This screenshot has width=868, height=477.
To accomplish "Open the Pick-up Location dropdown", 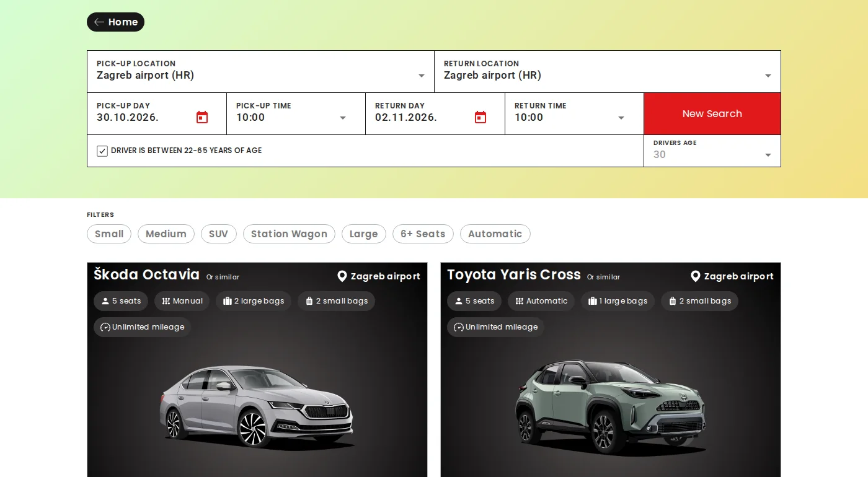I will pos(260,71).
